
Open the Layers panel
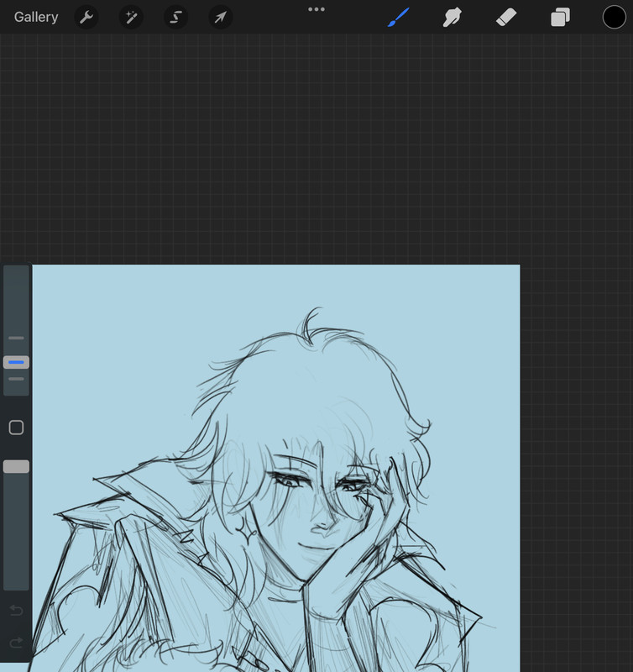coord(560,18)
